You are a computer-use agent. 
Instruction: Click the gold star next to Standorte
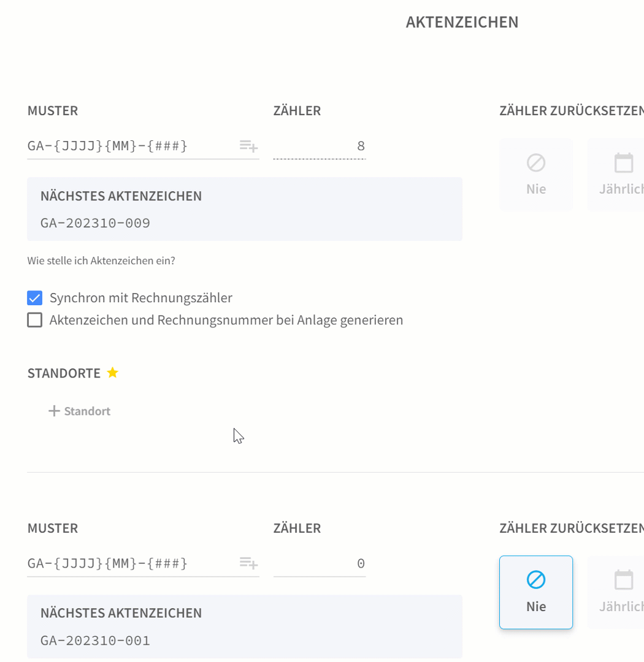click(112, 373)
